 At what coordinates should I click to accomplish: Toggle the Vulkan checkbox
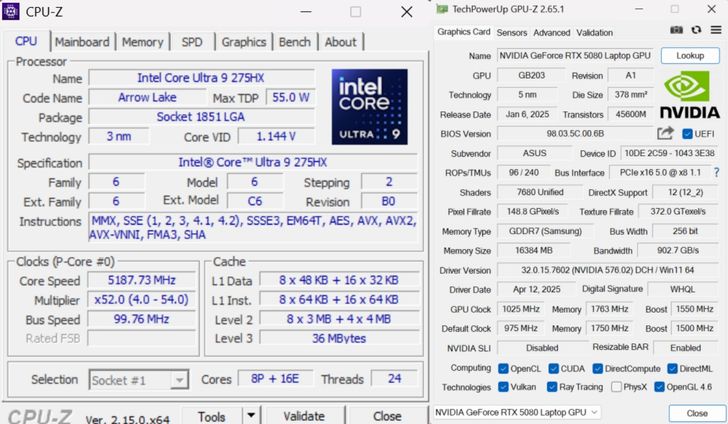click(x=503, y=387)
